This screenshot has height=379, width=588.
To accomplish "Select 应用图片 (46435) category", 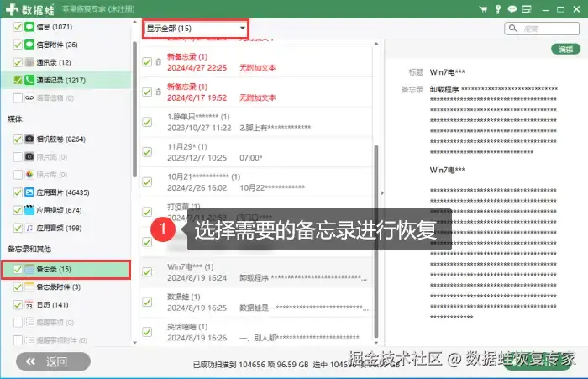I will point(63,192).
